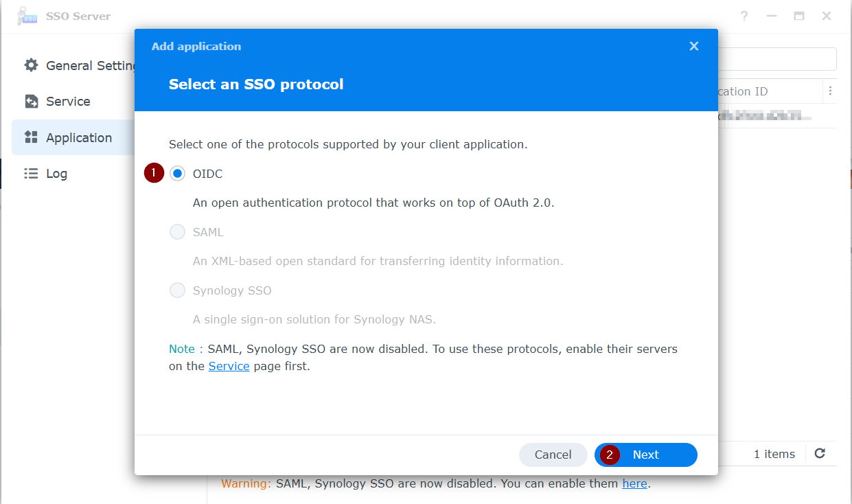This screenshot has width=852, height=504.
Task: Click the '1 items' count text
Action: 774,454
